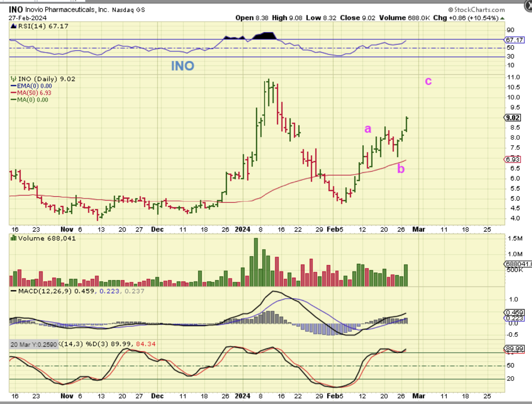Click the Chg +0.86 (+10.54%) value

[466, 18]
